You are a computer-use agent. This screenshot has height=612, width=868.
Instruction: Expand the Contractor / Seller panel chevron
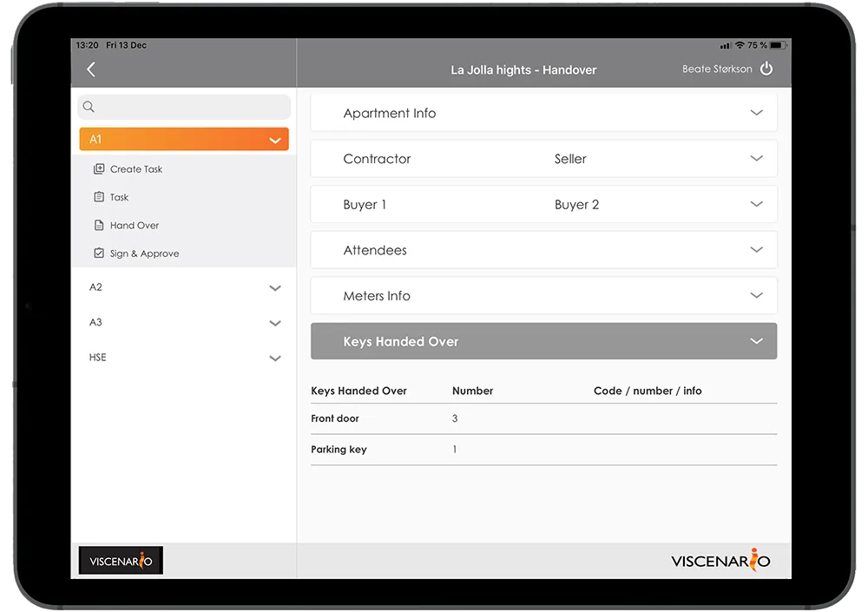[x=756, y=158]
